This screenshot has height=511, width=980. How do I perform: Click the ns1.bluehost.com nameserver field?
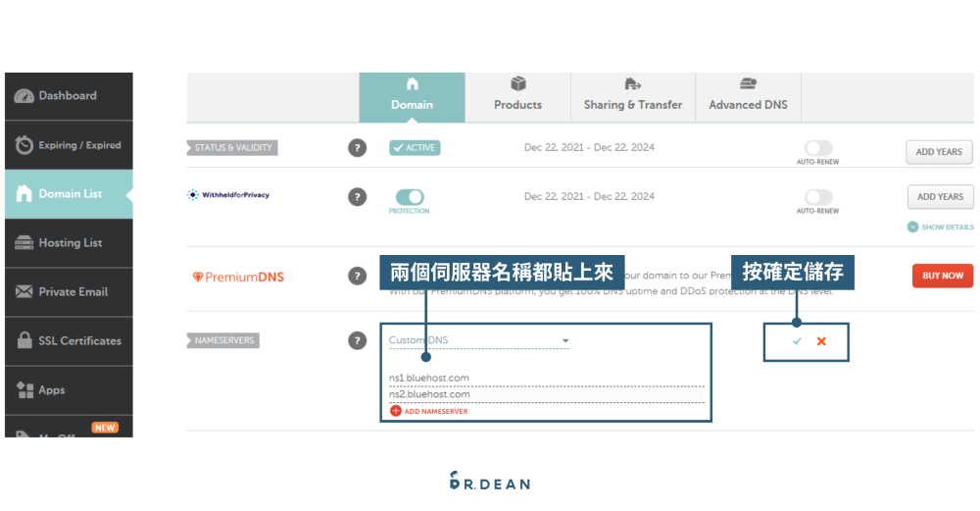(546, 378)
